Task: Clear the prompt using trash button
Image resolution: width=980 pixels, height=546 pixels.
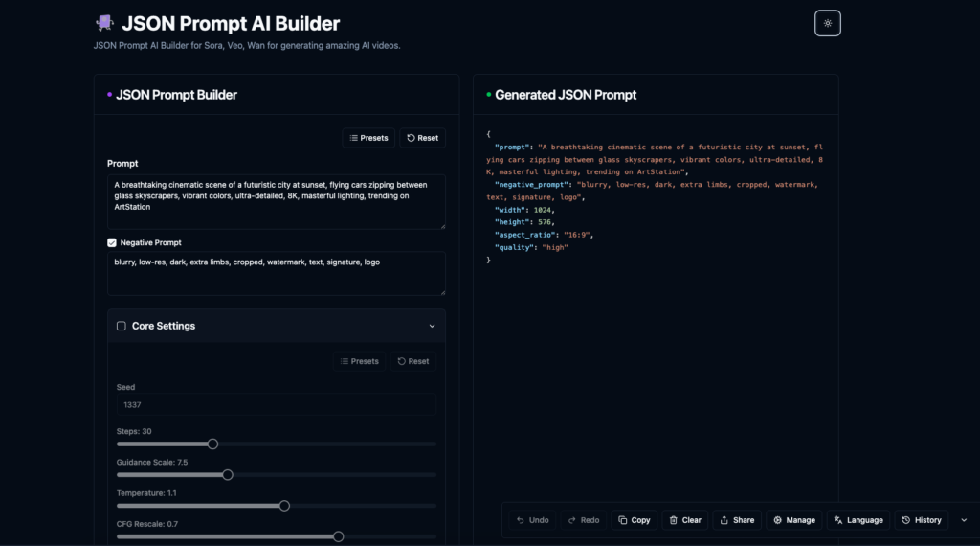Action: (x=685, y=520)
